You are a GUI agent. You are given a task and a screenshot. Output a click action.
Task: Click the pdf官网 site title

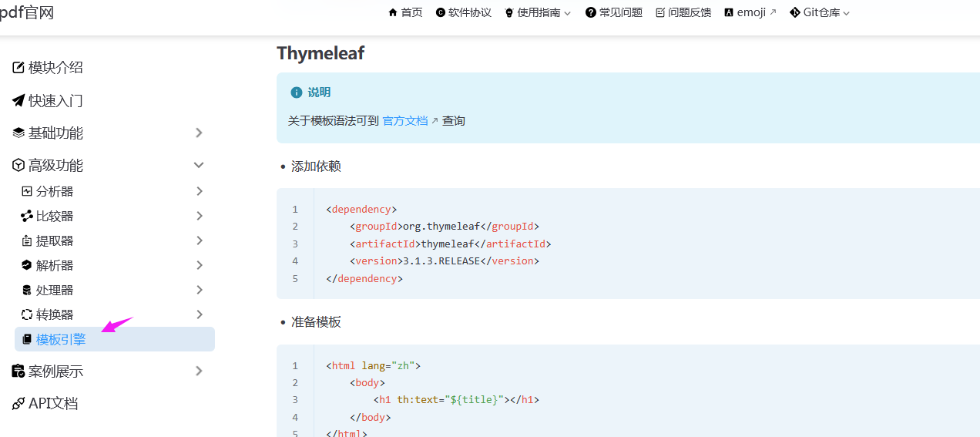pyautogui.click(x=27, y=12)
